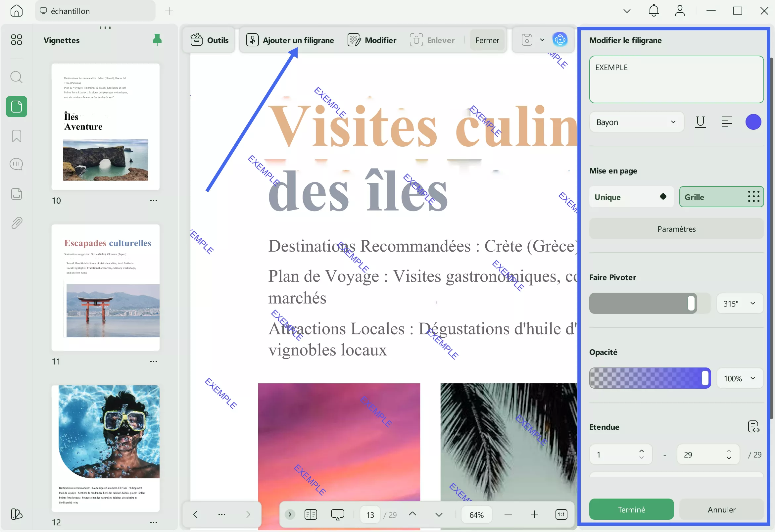Click the AI assistant icon in toolbar
Viewport: 775px width, 532px height.
pos(560,40)
